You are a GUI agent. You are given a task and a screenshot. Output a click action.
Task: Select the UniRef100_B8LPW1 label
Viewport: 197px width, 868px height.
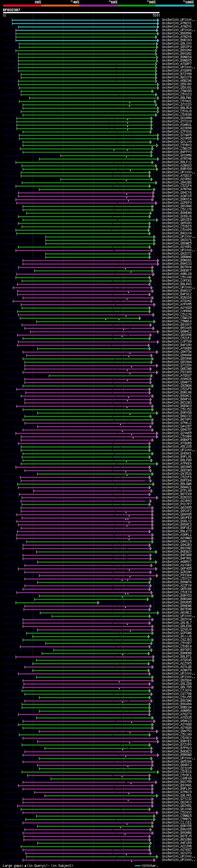click(x=177, y=98)
